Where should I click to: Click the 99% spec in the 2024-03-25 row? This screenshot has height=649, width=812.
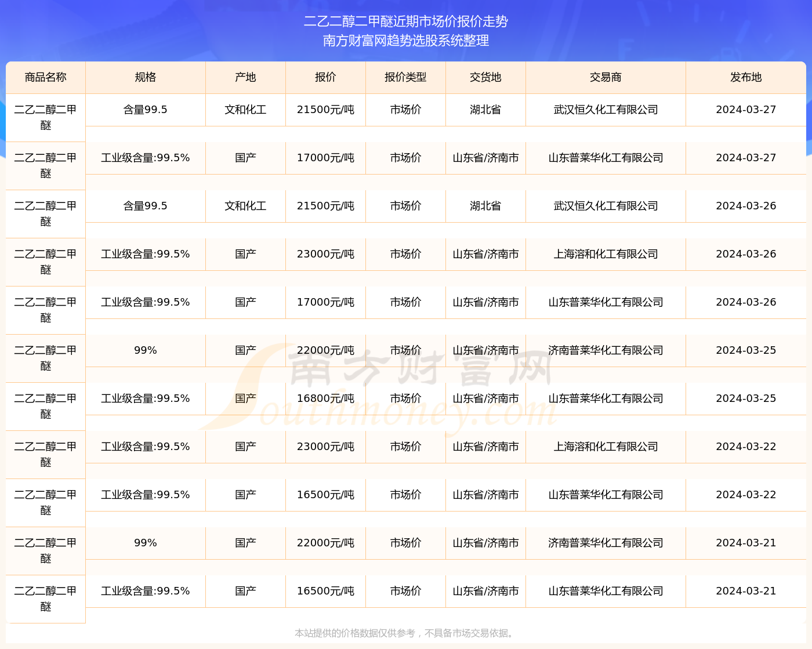[x=146, y=350]
